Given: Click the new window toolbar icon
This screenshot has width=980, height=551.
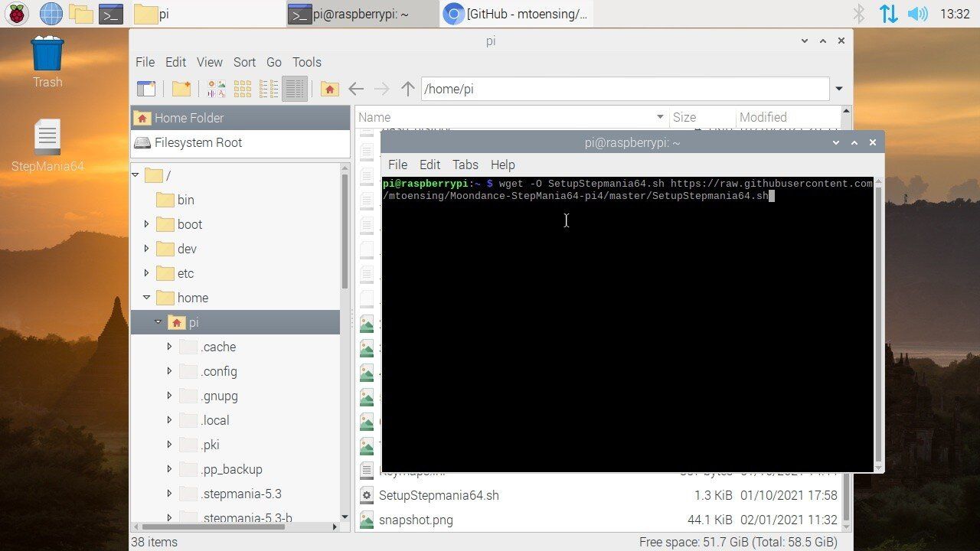Looking at the screenshot, I should 145,89.
